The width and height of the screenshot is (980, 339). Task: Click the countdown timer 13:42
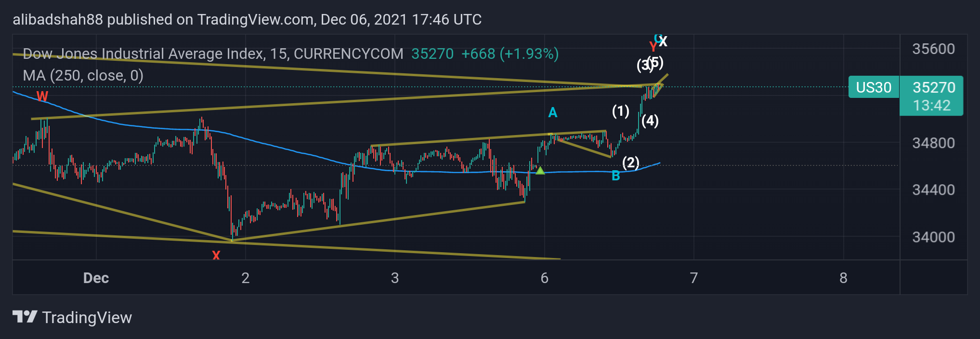click(931, 106)
